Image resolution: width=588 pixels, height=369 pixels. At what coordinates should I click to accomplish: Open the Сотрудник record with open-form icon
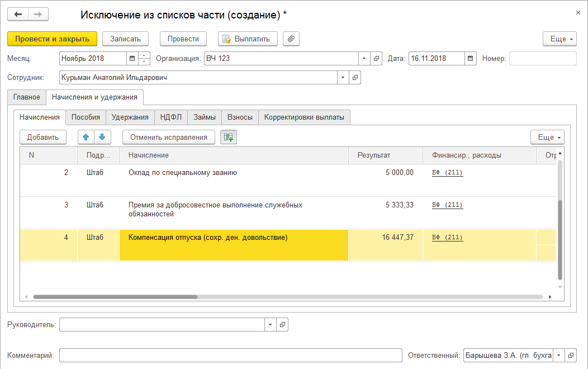pyautogui.click(x=355, y=77)
